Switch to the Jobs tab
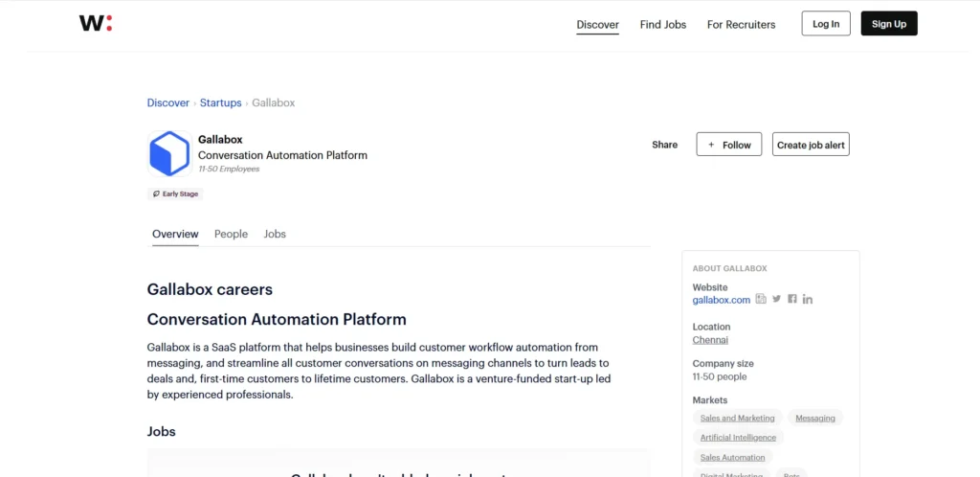 tap(275, 234)
